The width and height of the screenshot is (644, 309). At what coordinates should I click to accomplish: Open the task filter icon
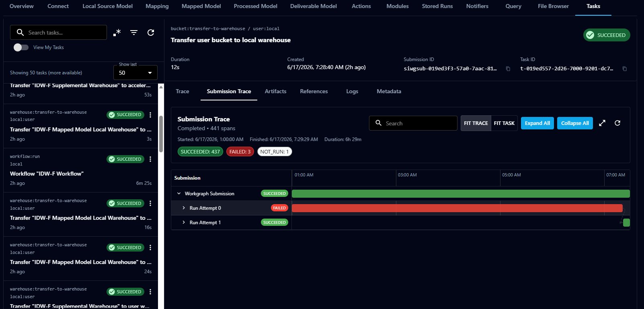134,33
